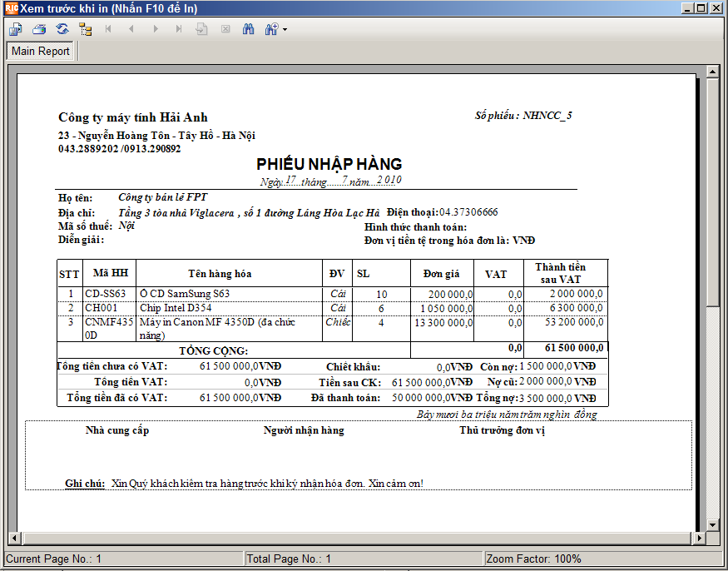728x571 pixels.
Task: Click 'Tổng nợ' value 3 500 000,0
Action: tap(546, 398)
